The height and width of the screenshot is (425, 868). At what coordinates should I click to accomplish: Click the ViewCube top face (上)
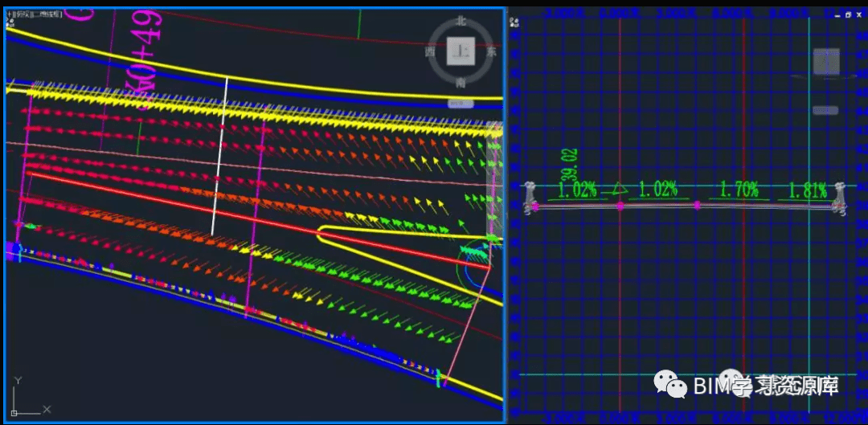(x=461, y=51)
